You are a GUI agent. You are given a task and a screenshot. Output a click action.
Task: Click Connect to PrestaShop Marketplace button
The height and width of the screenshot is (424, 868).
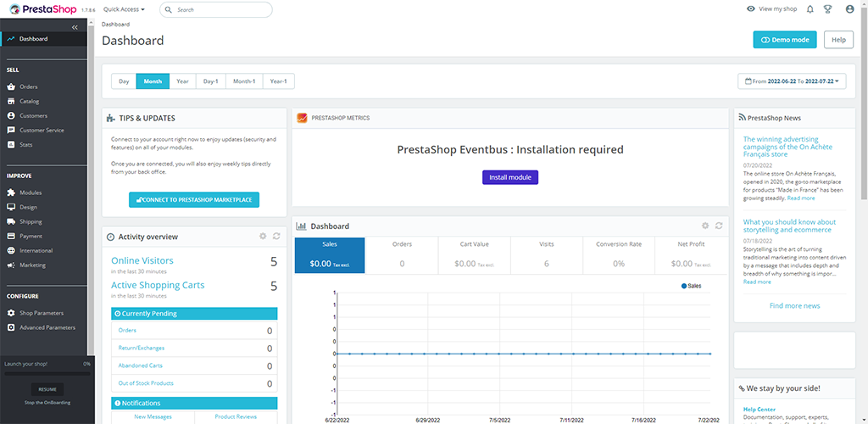194,200
